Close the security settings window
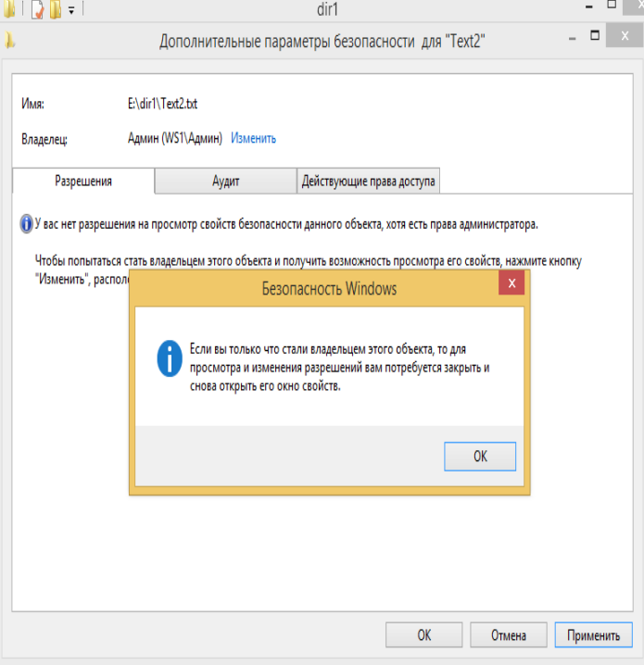The width and height of the screenshot is (644, 665). coord(625,35)
